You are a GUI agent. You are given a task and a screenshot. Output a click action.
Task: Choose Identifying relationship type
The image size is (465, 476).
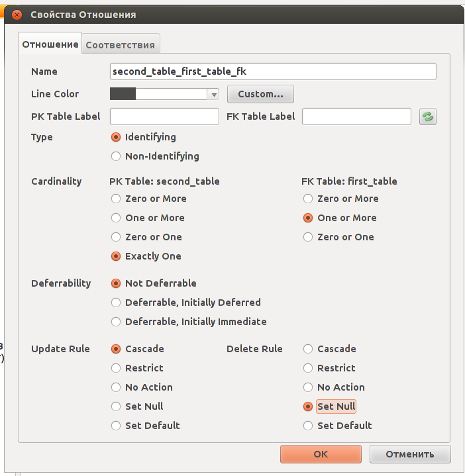116,138
